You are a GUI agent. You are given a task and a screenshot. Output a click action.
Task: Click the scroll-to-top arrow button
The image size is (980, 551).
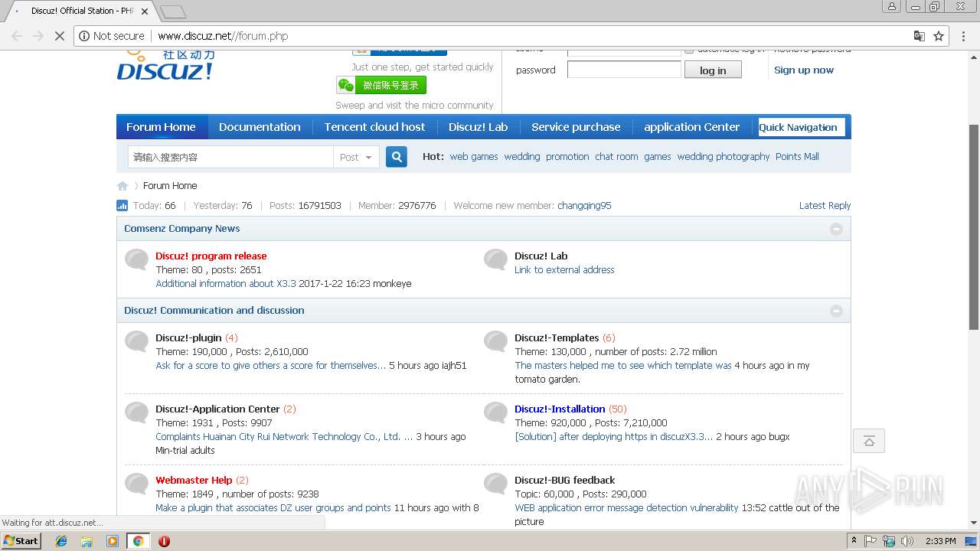pos(869,441)
